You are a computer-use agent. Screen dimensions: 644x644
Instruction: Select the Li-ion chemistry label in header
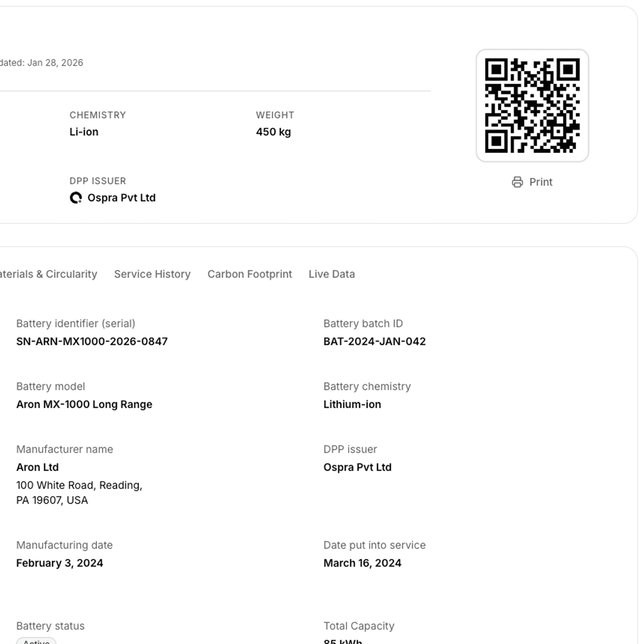pyautogui.click(x=84, y=132)
